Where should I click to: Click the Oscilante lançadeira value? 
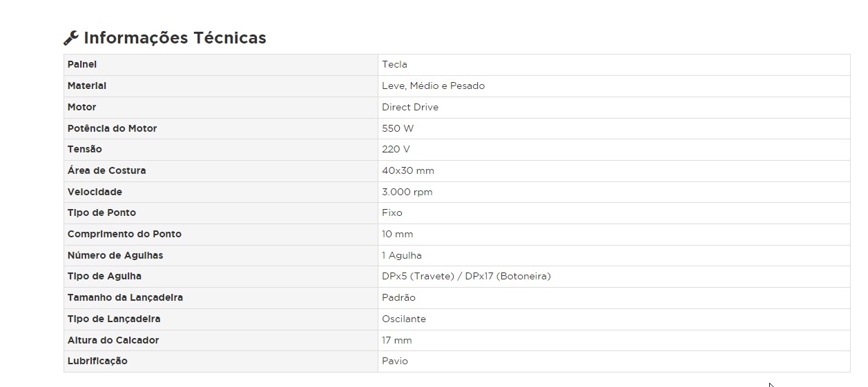[x=404, y=319]
